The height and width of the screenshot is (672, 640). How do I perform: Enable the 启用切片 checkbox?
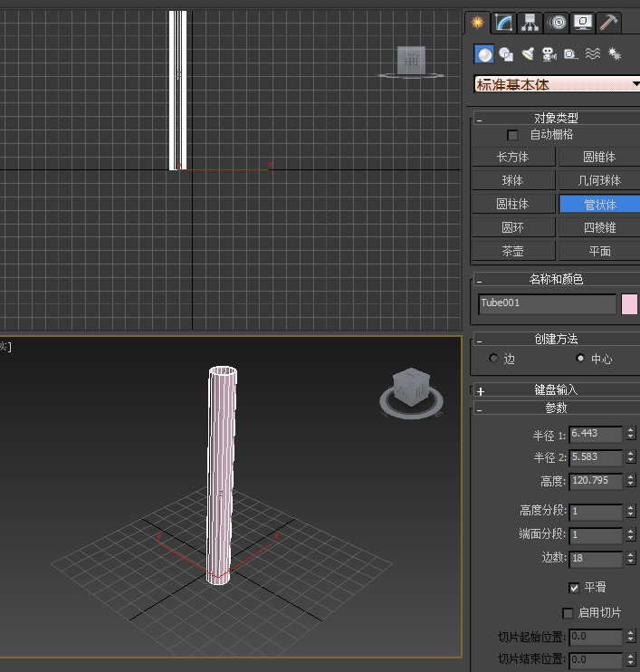click(x=568, y=613)
